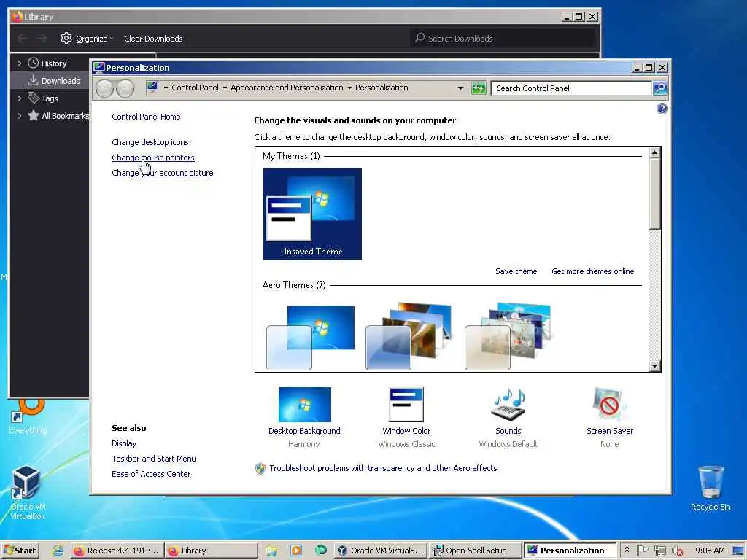Select the Windows 7 Aero theme thumbnail

(x=311, y=338)
